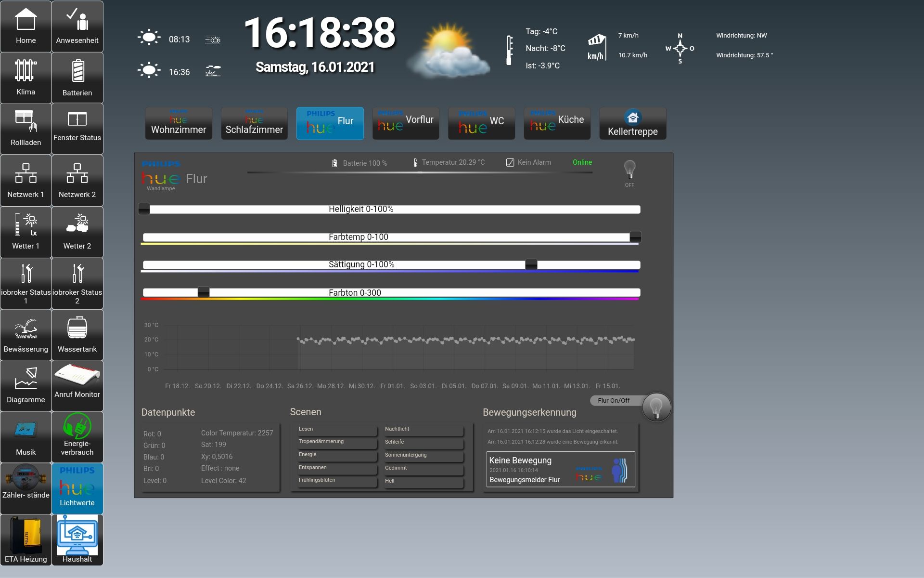Toggle the Kein Alarm checkbox
This screenshot has height=578, width=924.
[510, 163]
